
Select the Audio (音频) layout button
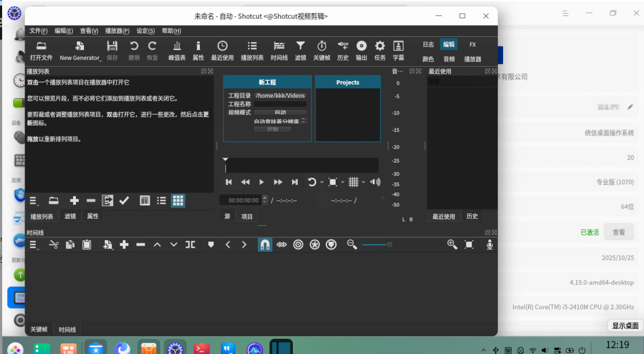(449, 59)
